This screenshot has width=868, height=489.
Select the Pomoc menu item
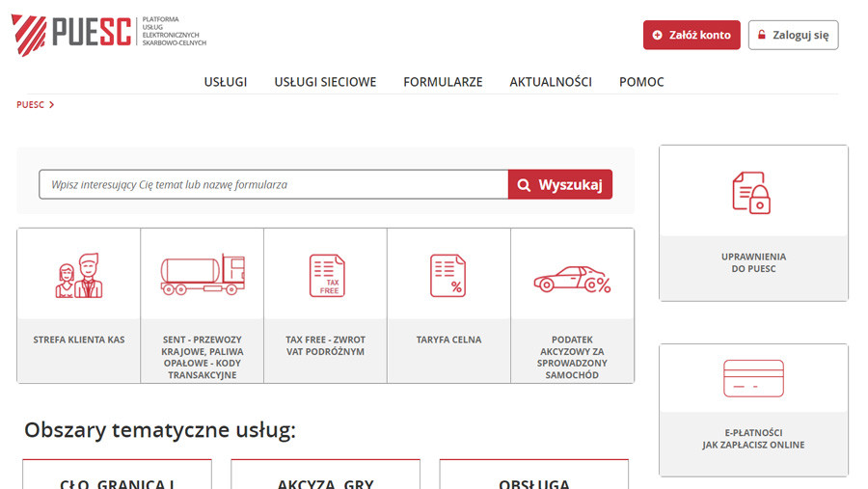641,82
